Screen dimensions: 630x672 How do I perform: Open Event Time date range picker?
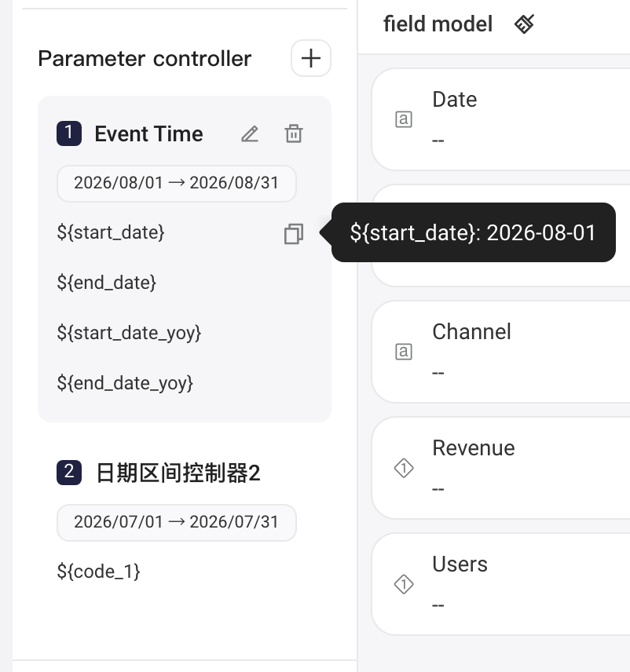[177, 184]
